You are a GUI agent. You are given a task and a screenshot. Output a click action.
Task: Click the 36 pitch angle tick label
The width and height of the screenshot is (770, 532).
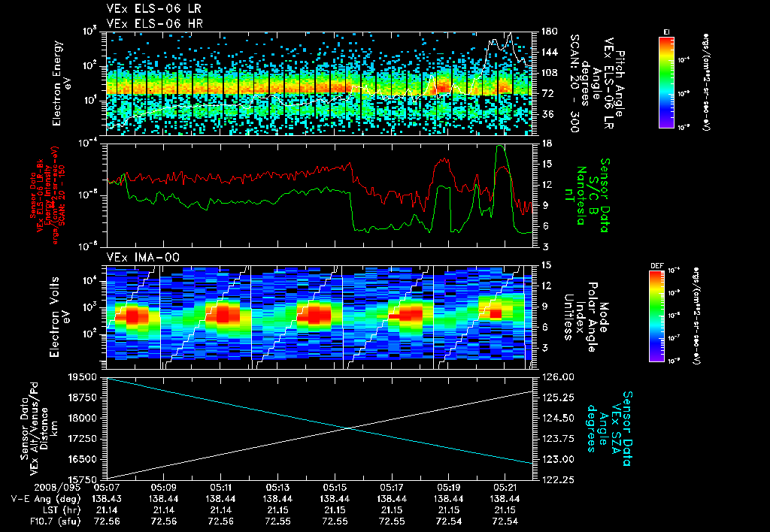click(547, 114)
